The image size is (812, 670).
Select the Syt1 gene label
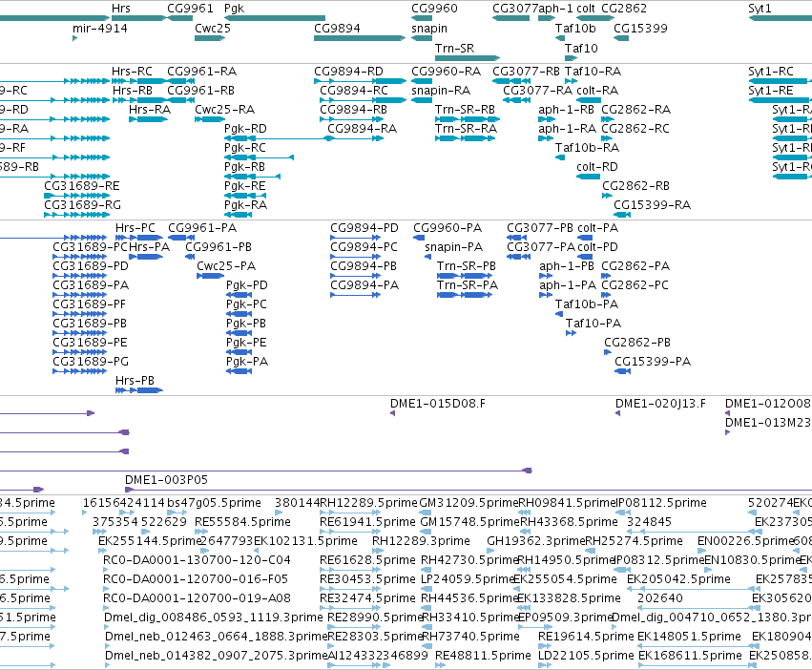pos(760,9)
